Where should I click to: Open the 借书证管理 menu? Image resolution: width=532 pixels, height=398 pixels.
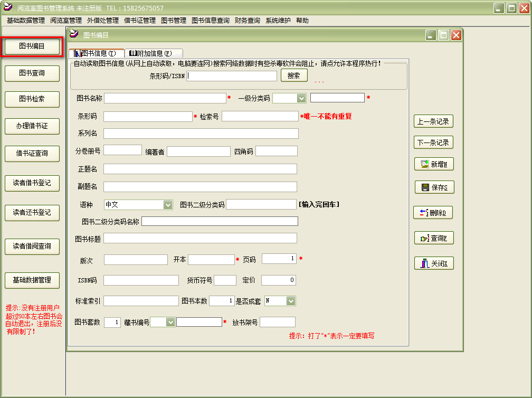pos(140,21)
